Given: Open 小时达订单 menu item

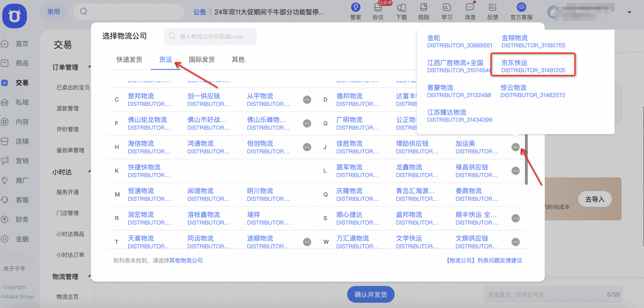Looking at the screenshot, I should pyautogui.click(x=70, y=255).
